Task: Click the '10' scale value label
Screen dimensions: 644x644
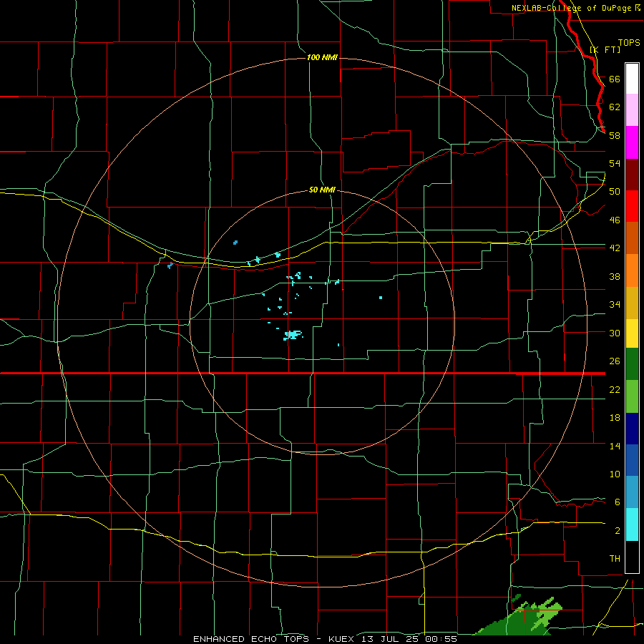Action: (615, 474)
